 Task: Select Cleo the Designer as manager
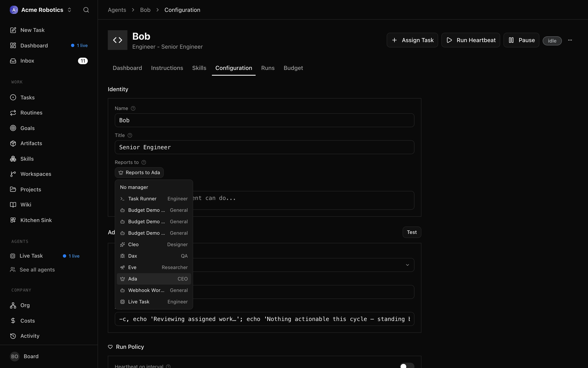[x=154, y=244]
